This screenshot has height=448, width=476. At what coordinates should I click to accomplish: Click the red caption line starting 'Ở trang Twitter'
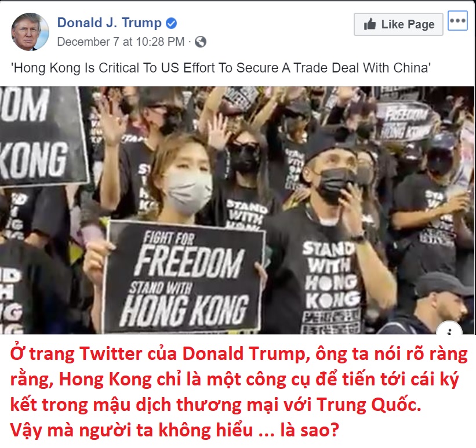coord(239,354)
